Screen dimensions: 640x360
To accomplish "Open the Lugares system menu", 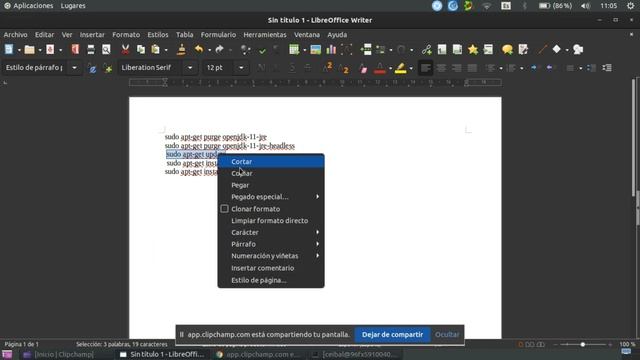I will point(73,6).
